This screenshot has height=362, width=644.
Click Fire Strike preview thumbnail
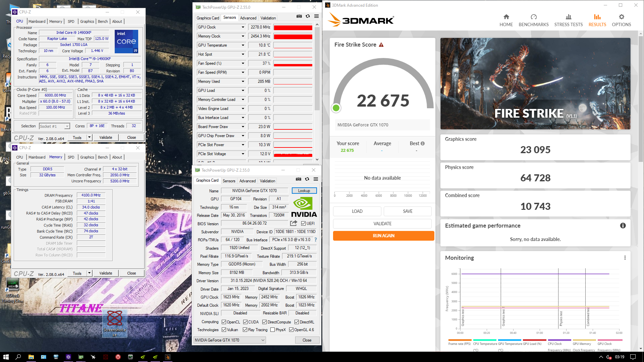click(x=535, y=84)
